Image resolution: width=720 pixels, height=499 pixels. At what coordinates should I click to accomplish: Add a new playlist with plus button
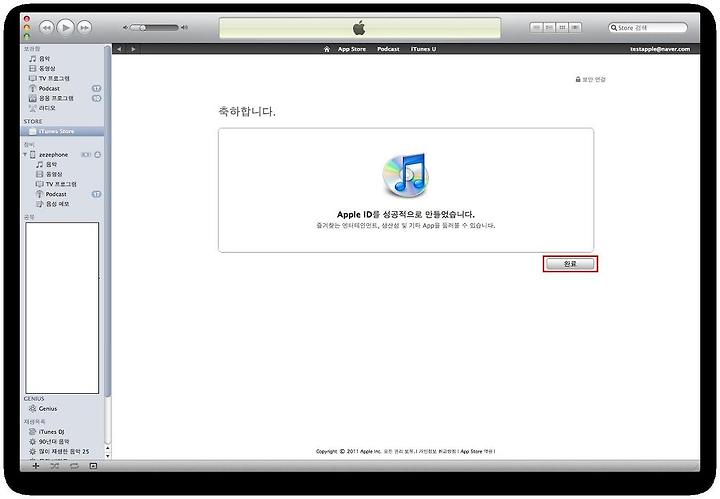[36, 466]
